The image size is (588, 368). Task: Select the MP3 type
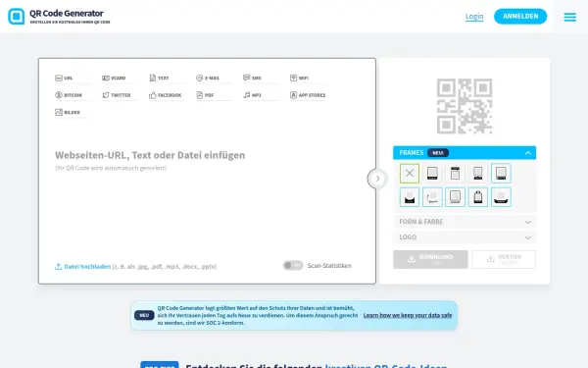[252, 95]
